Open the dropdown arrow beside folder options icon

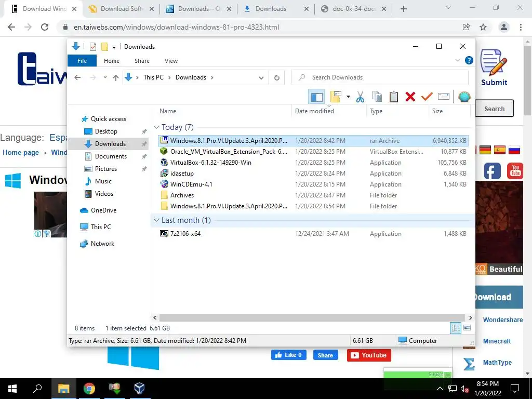tap(348, 97)
